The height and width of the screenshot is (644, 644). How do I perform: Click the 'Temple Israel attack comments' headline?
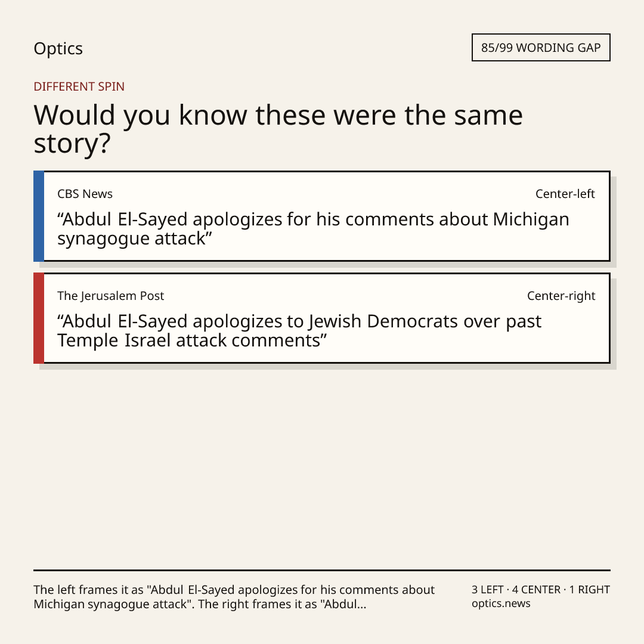(299, 330)
